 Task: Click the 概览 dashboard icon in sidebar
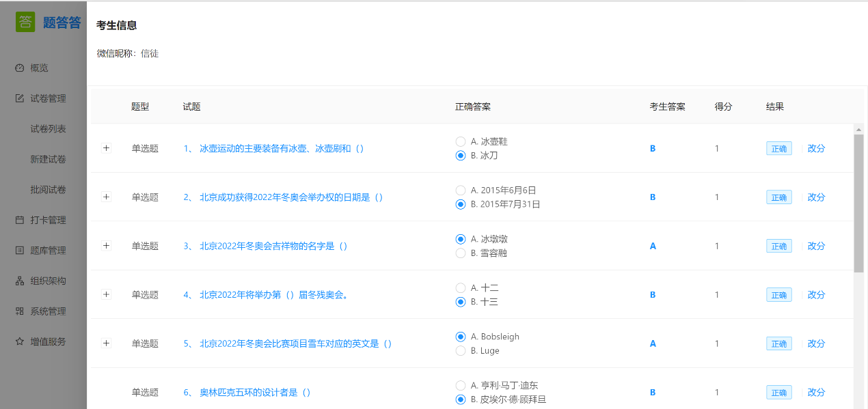pos(20,68)
